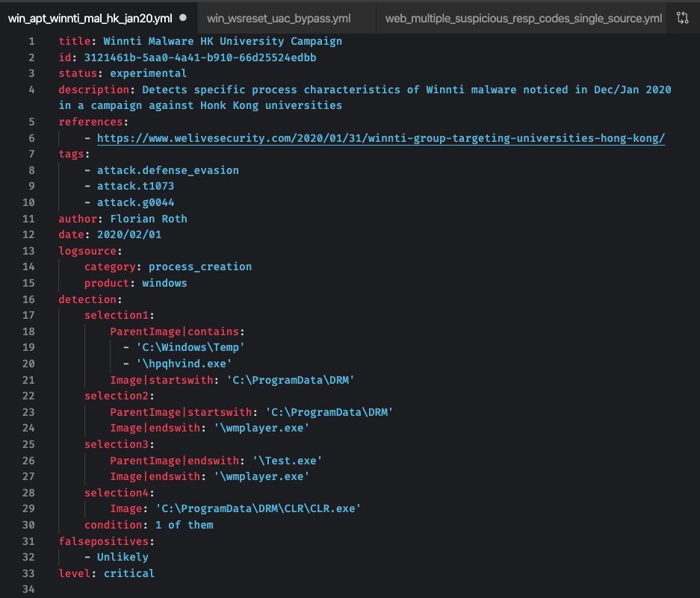Image resolution: width=700 pixels, height=598 pixels.
Task: Click the date value '2020/02/01'
Action: click(x=129, y=234)
